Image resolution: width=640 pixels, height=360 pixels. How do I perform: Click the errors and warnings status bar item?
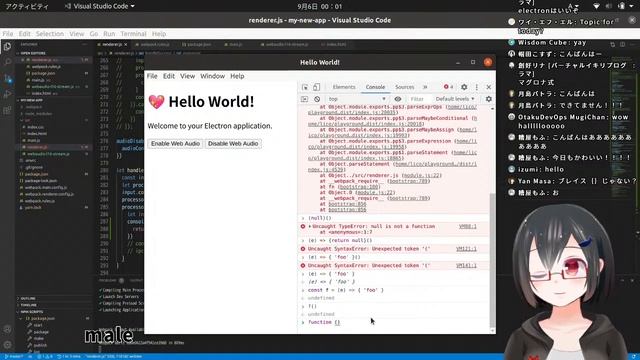[x=45, y=356]
